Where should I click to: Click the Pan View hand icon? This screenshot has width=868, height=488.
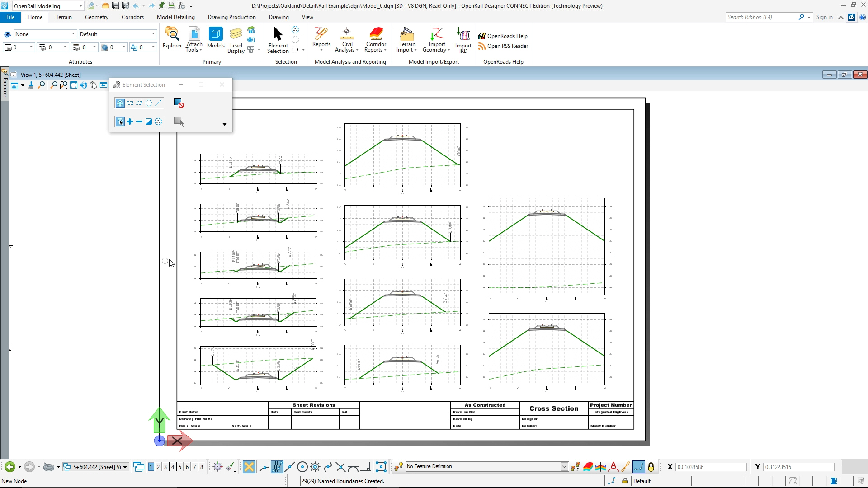pos(94,85)
